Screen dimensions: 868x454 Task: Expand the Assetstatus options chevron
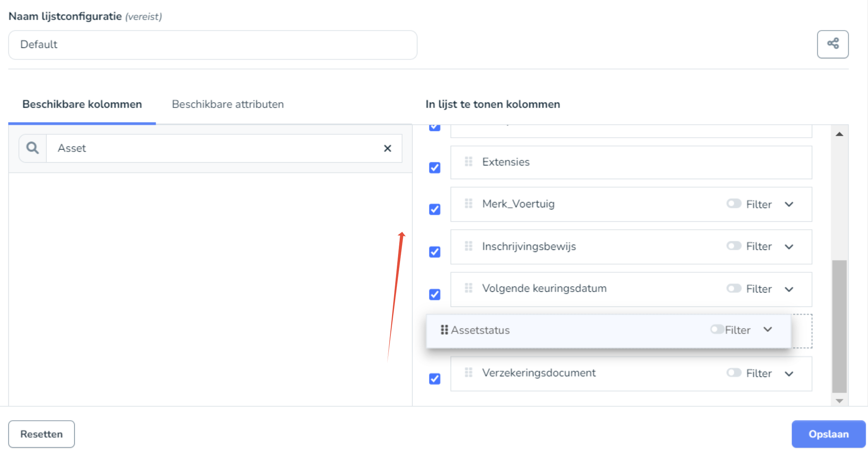768,329
